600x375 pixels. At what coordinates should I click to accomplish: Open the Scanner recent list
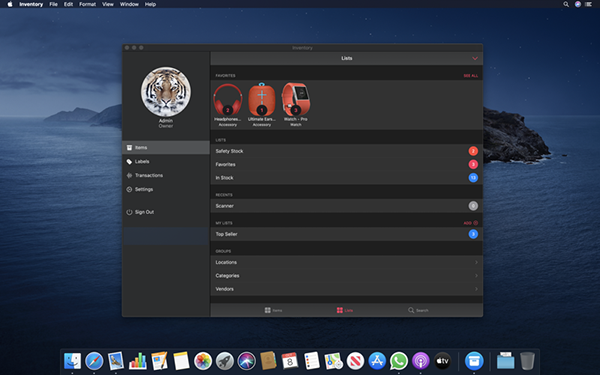point(346,206)
